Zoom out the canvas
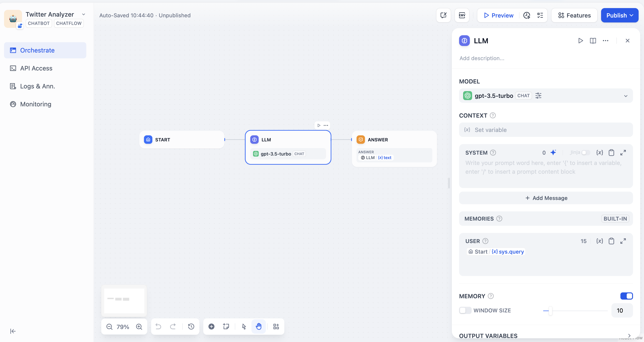 109,327
